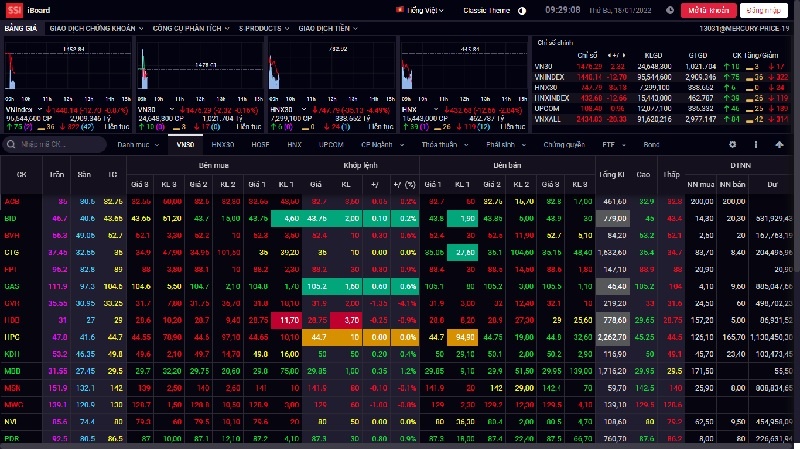The height and width of the screenshot is (449, 800).
Task: Focus the stock code search field
Action: [x=55, y=145]
